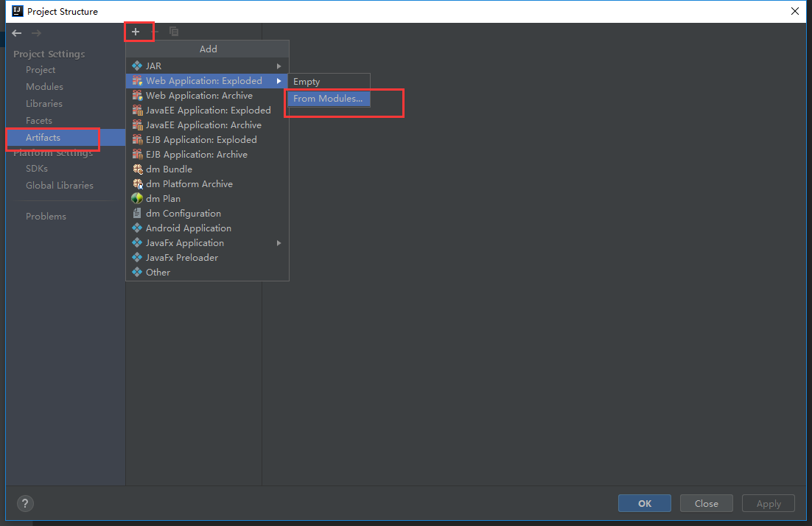812x526 pixels.
Task: Select JavaFx Preloader menu entry
Action: [x=207, y=257]
